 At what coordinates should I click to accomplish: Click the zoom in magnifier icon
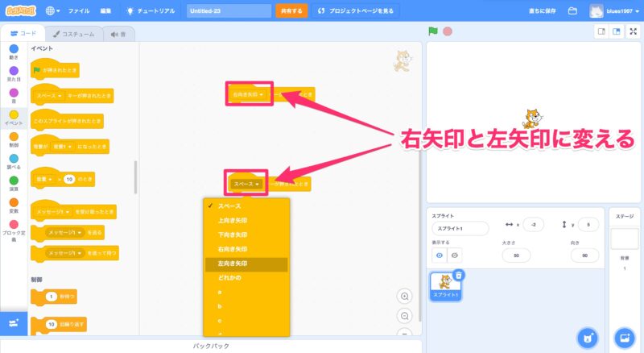pyautogui.click(x=405, y=296)
